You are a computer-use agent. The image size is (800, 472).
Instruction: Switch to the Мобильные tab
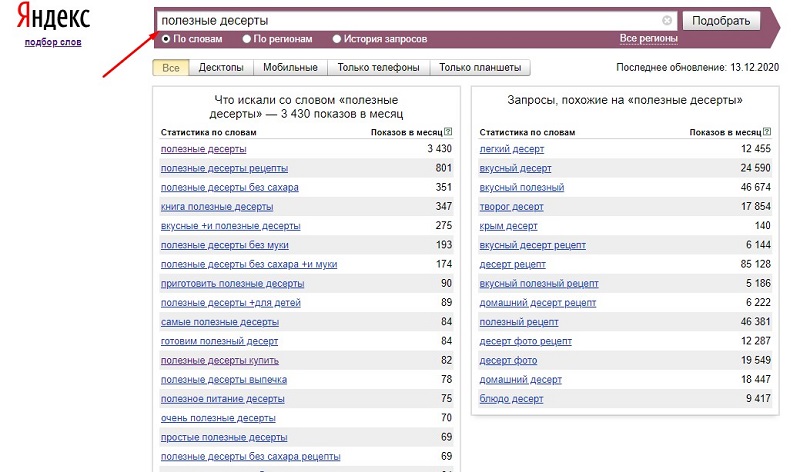tap(290, 67)
